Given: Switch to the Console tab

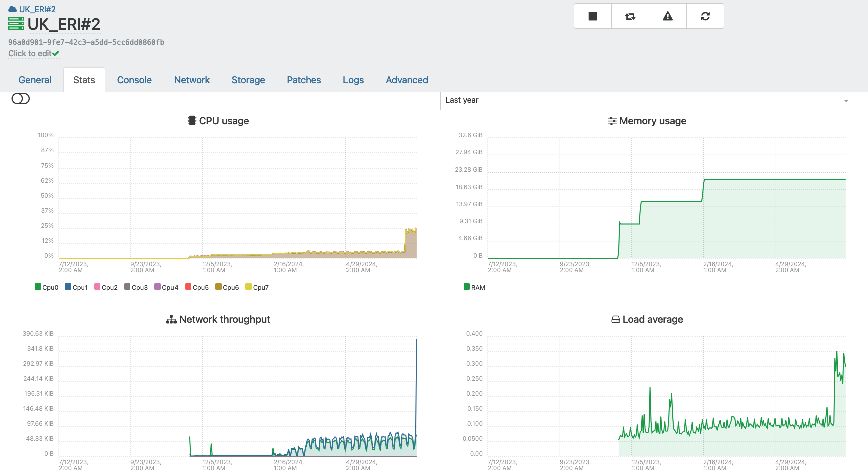Looking at the screenshot, I should (134, 80).
